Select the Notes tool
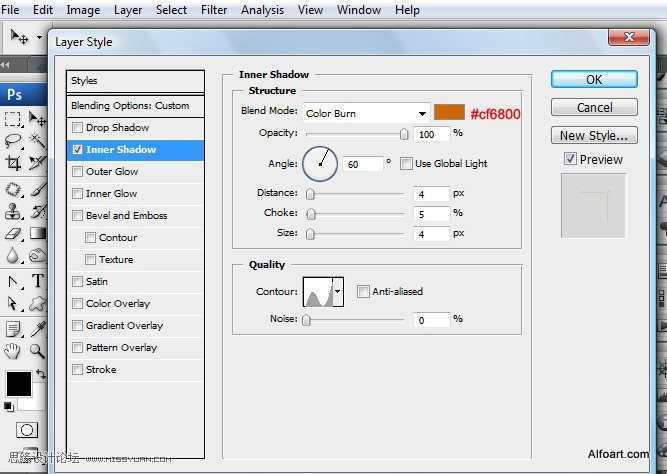 click(x=13, y=329)
